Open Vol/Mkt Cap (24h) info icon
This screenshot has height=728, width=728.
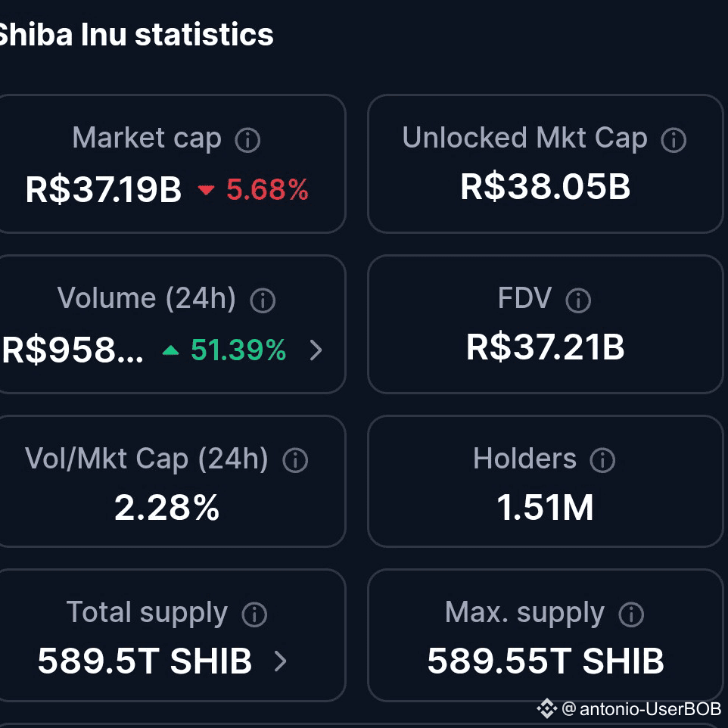pos(295,461)
